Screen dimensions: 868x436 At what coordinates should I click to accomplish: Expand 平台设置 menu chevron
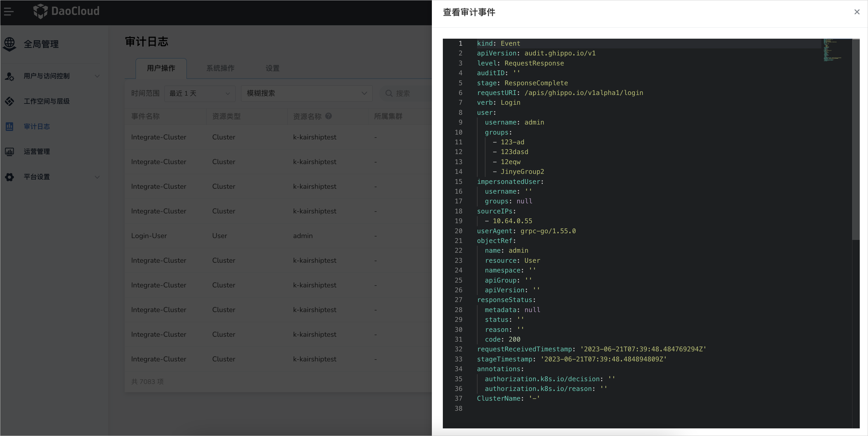pos(97,177)
